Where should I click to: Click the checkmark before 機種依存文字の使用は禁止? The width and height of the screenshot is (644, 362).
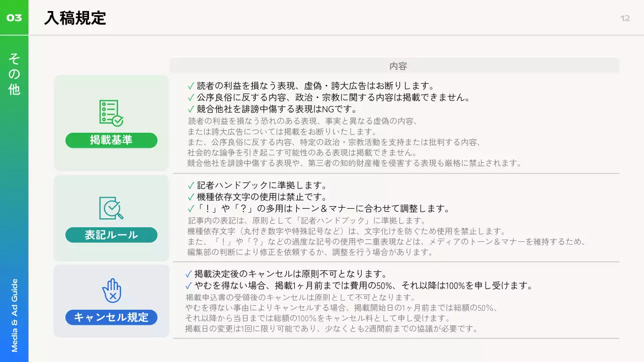coord(191,197)
